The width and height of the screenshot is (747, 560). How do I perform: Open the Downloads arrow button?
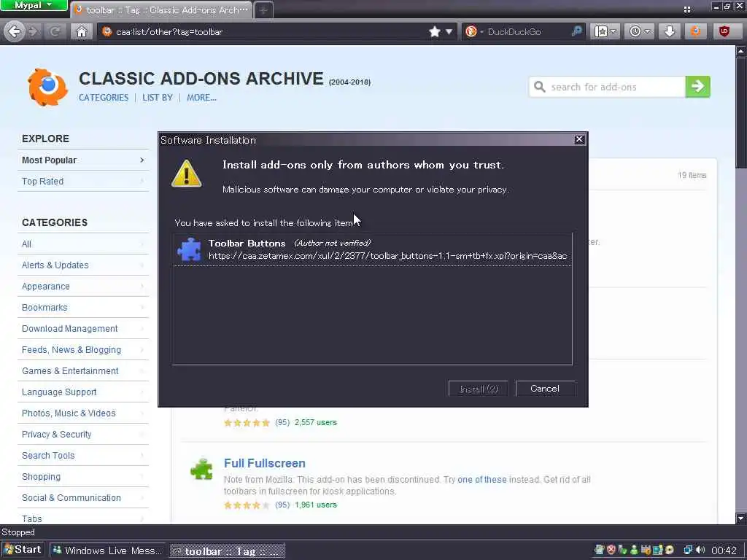pos(670,32)
